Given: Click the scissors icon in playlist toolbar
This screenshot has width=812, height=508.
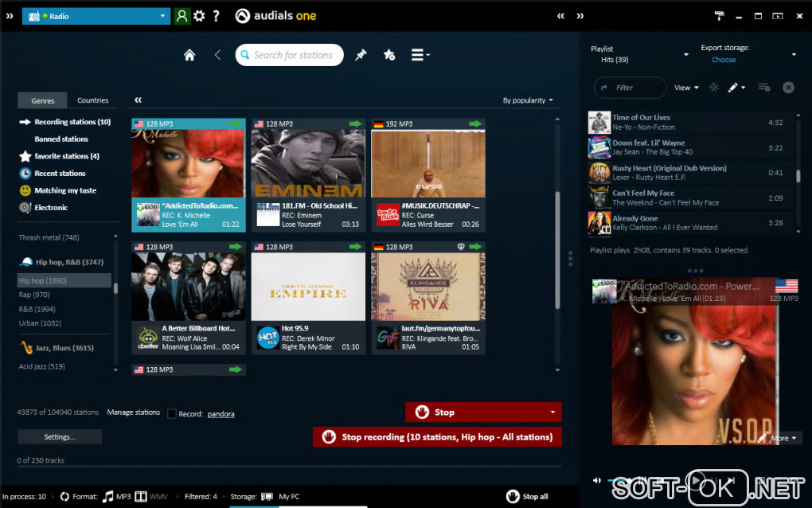Looking at the screenshot, I should coord(714,88).
